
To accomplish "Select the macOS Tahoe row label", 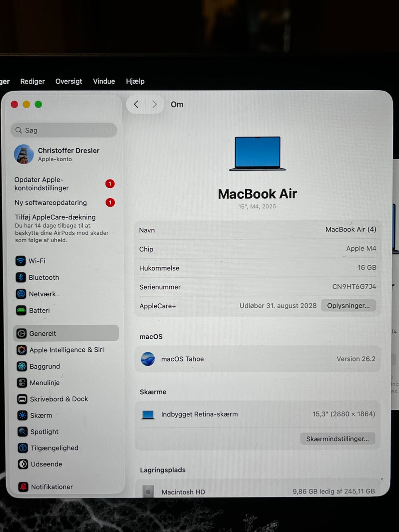I will 182,359.
